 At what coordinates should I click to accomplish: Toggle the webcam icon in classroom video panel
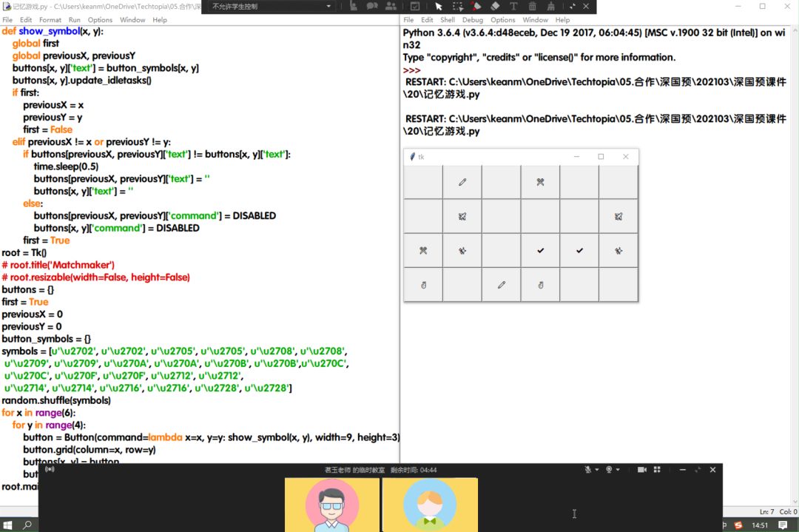(x=609, y=469)
